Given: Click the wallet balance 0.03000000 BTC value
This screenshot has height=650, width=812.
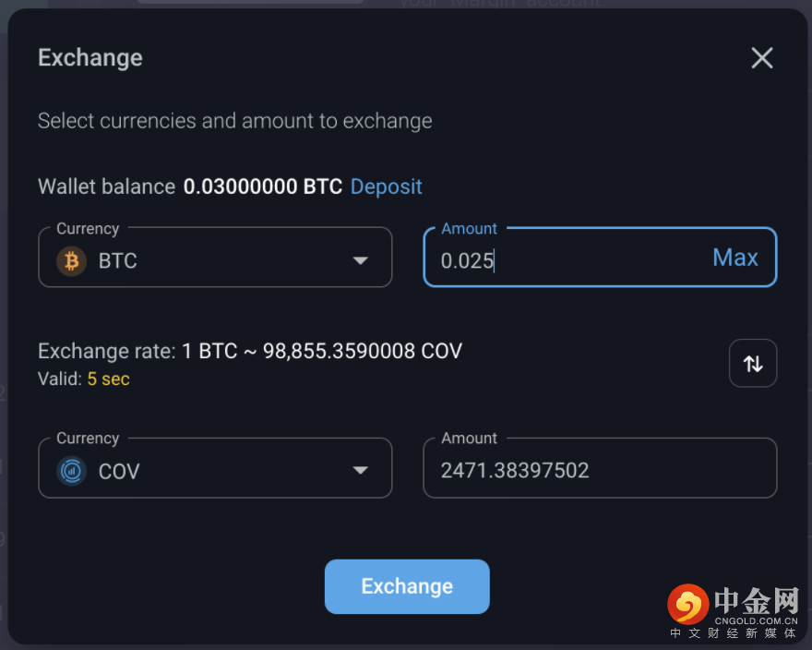Looking at the screenshot, I should (x=263, y=187).
